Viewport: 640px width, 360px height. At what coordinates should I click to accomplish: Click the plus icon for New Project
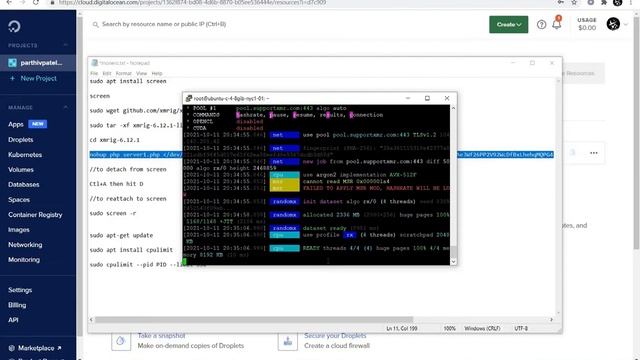click(12, 78)
